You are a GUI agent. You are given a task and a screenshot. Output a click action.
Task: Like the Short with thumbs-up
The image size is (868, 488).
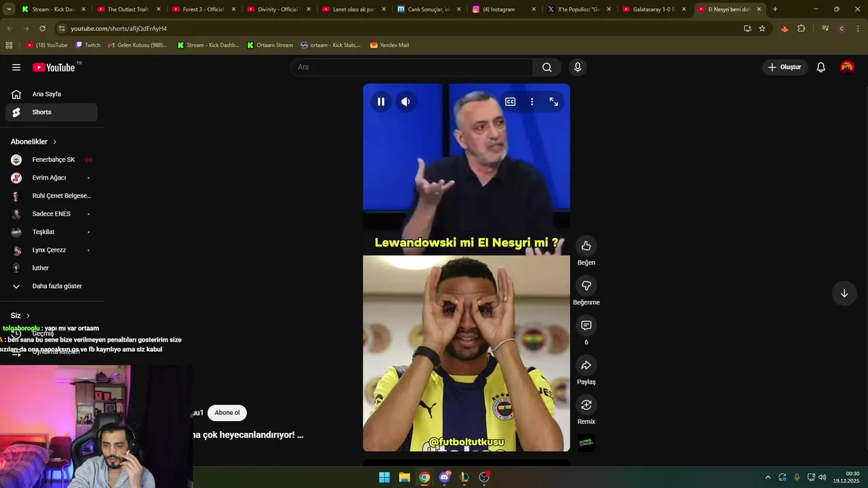[x=586, y=246]
